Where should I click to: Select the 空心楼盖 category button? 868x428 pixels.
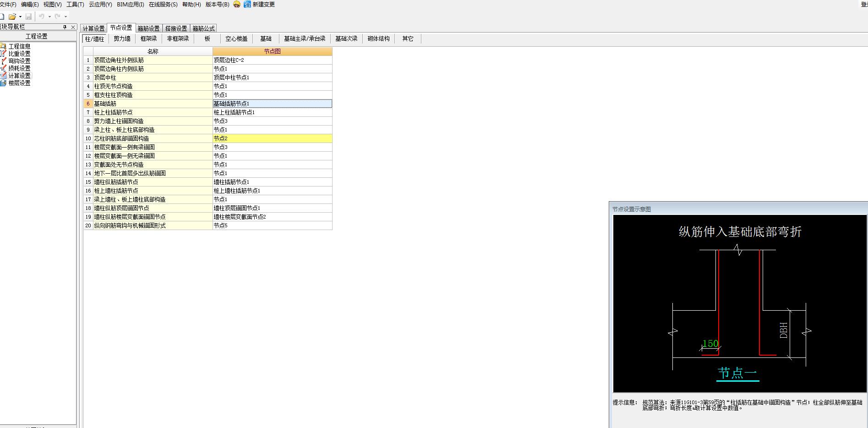point(236,39)
